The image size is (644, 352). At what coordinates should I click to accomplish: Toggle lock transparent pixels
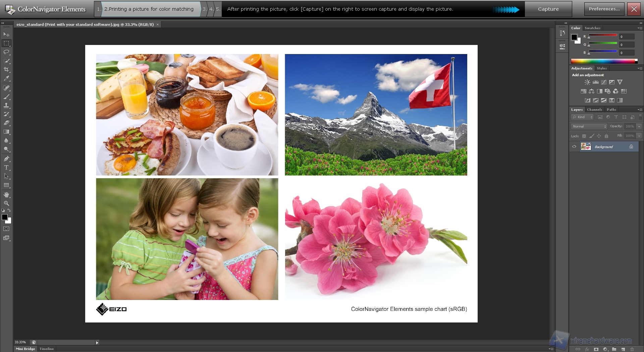coord(584,136)
